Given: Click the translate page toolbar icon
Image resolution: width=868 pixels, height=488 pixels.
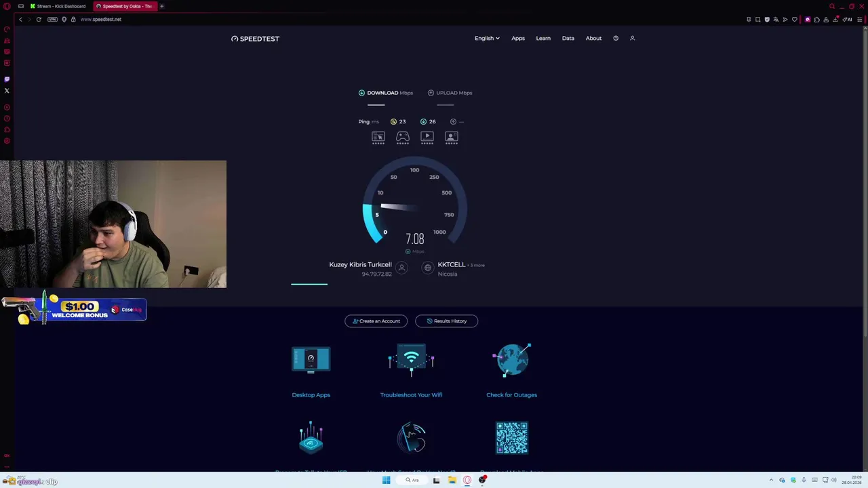Looking at the screenshot, I should [x=776, y=19].
